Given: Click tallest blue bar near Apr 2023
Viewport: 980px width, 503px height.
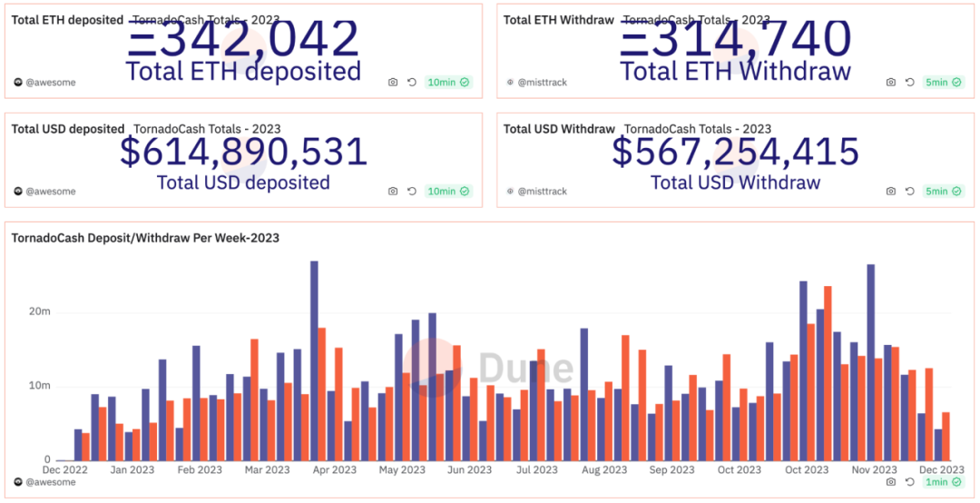Looking at the screenshot, I should pos(314,360).
